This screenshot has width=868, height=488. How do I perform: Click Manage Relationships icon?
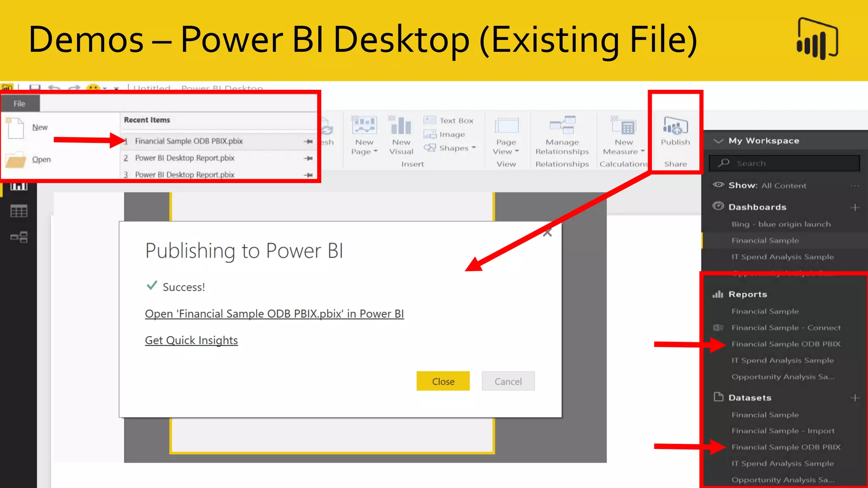[x=562, y=125]
